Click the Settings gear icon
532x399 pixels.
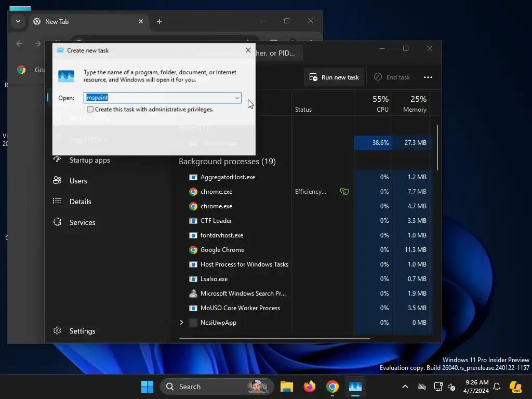click(x=57, y=330)
